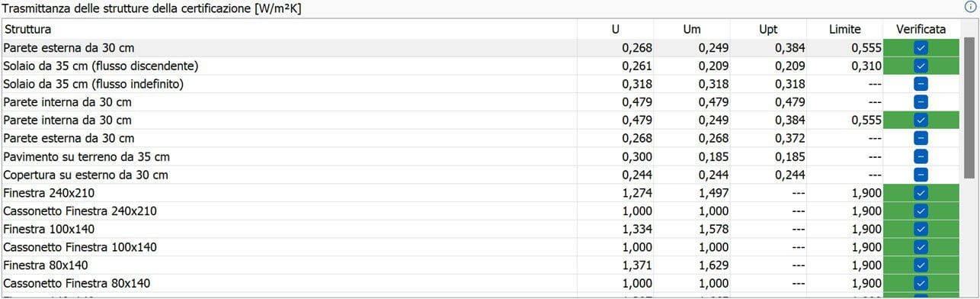Screen dimensions: 980x299
Task: Click indeterminate checkbox for Copertura su esterno
Action: pos(921,175)
